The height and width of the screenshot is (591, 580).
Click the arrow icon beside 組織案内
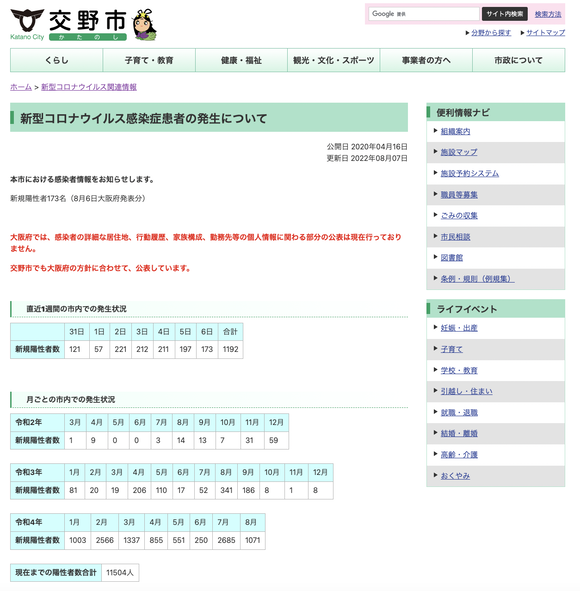tap(435, 130)
